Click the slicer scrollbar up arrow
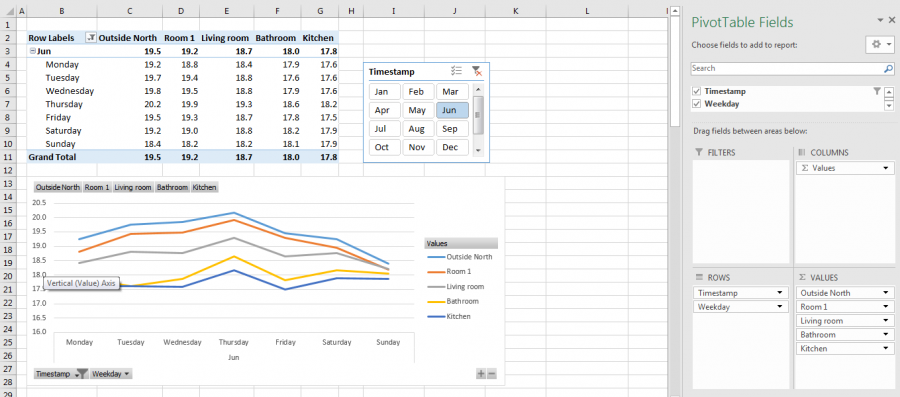This screenshot has height=397, width=900. pyautogui.click(x=478, y=89)
